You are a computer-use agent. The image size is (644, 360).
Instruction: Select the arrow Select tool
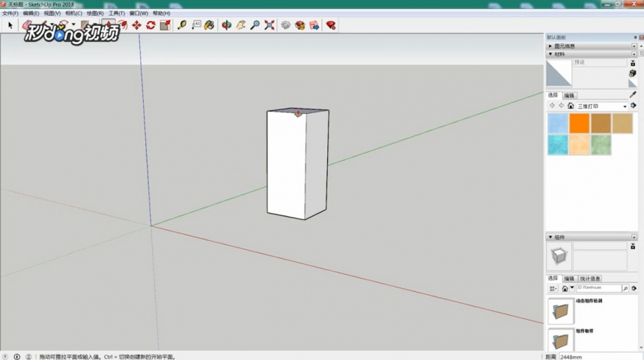(x=10, y=25)
